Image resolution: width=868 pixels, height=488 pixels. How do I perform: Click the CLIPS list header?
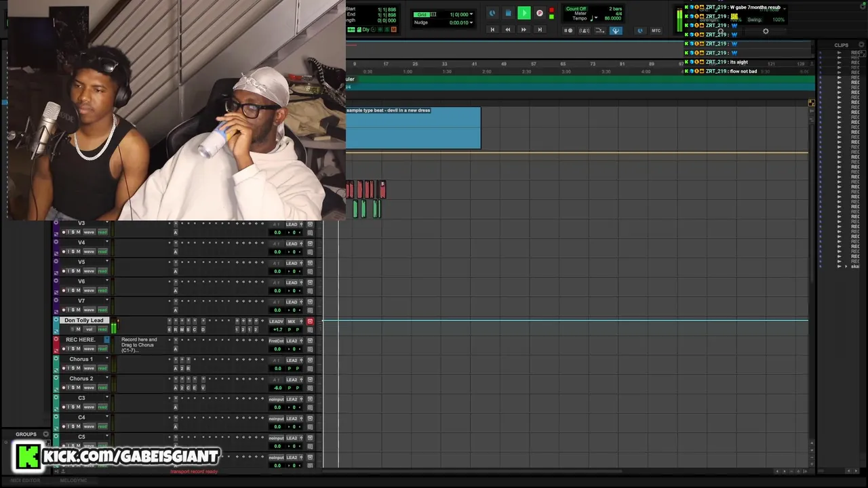(841, 45)
